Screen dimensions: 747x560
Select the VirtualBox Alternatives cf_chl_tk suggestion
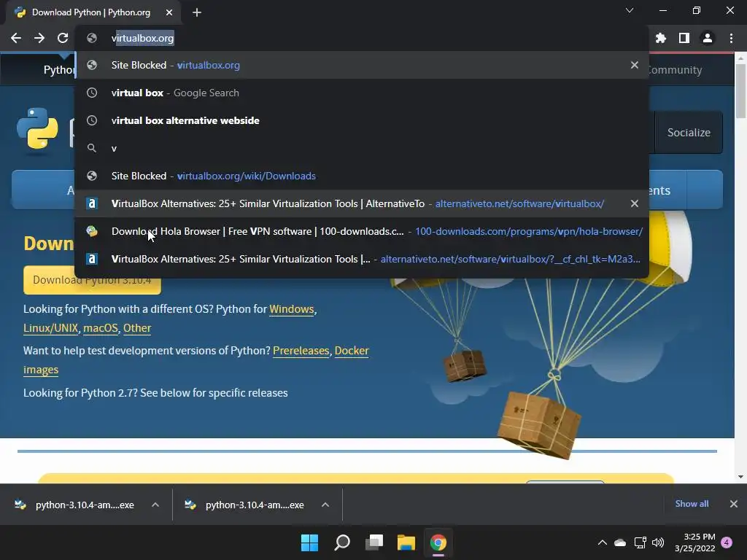coord(362,259)
